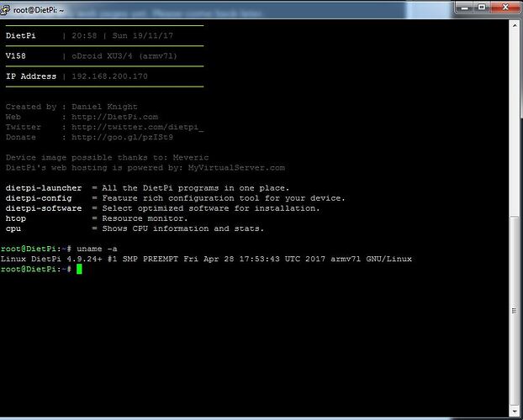This screenshot has height=420, width=523.
Task: Click the 'Sun 19/11/17' date text
Action: (x=143, y=35)
